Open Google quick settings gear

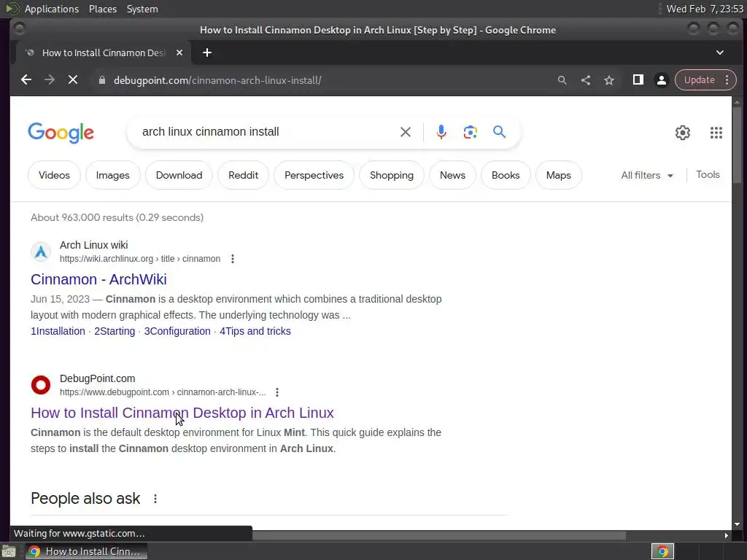(x=683, y=133)
